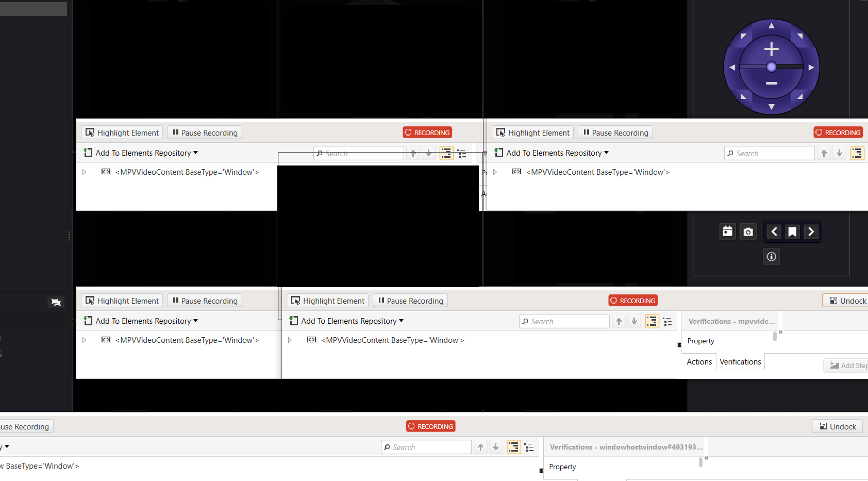
Task: Switch to the Actions tab
Action: pos(699,362)
